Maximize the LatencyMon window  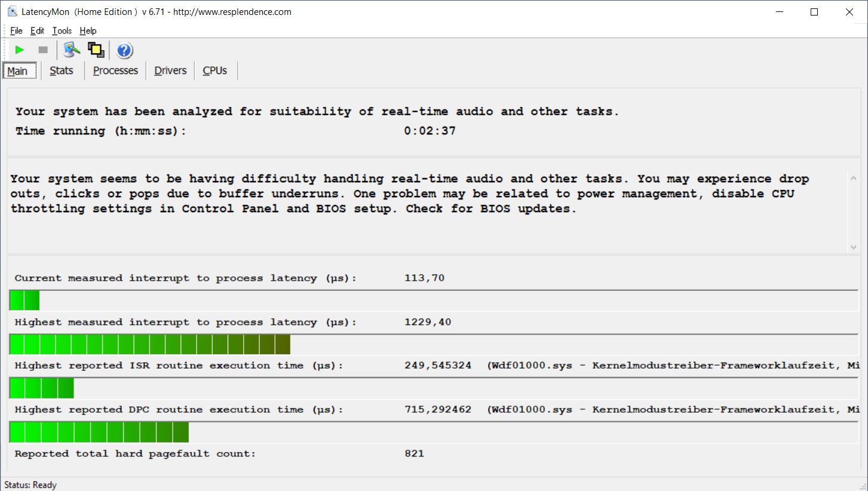814,12
